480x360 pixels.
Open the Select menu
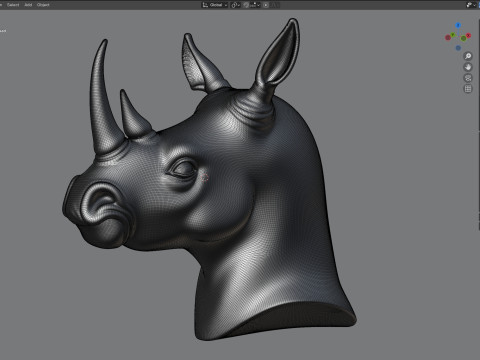(13, 5)
